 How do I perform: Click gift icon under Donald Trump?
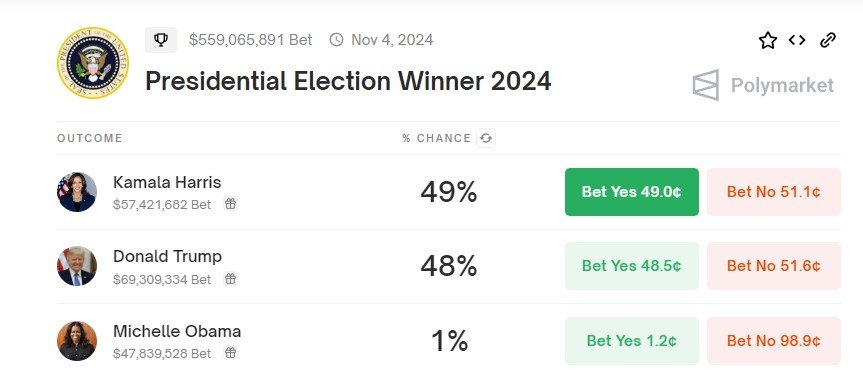click(231, 279)
